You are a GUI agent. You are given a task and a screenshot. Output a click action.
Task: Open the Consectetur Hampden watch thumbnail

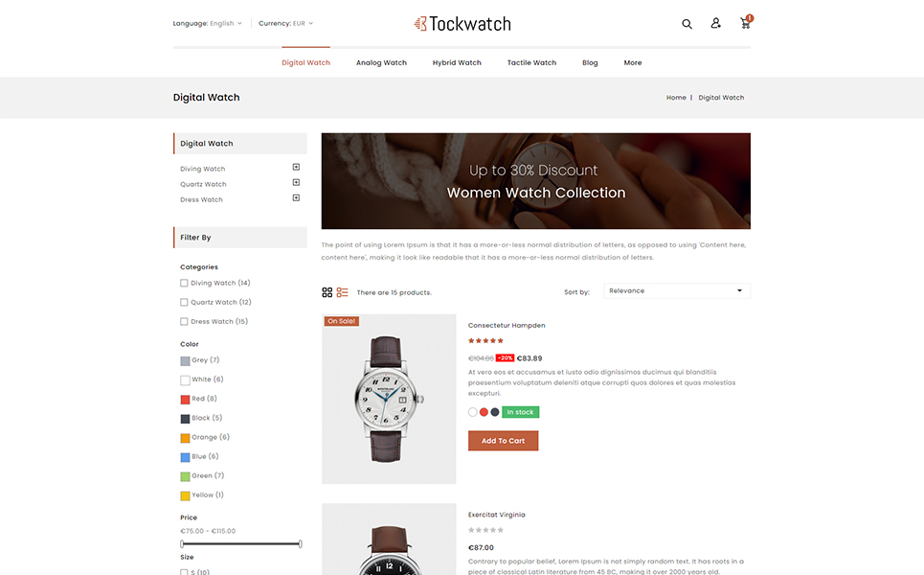[389, 400]
